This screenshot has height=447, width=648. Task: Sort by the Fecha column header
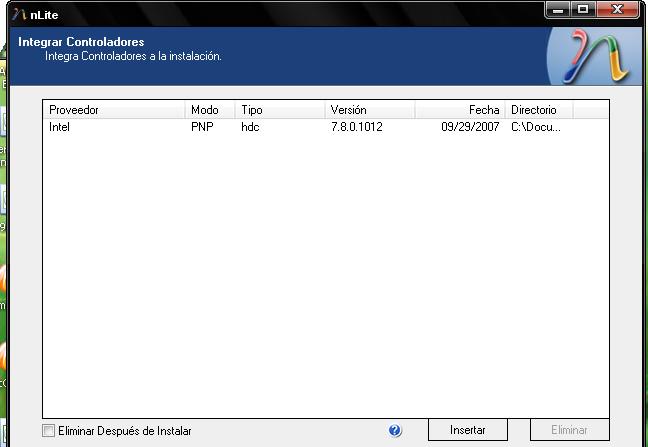click(460, 110)
